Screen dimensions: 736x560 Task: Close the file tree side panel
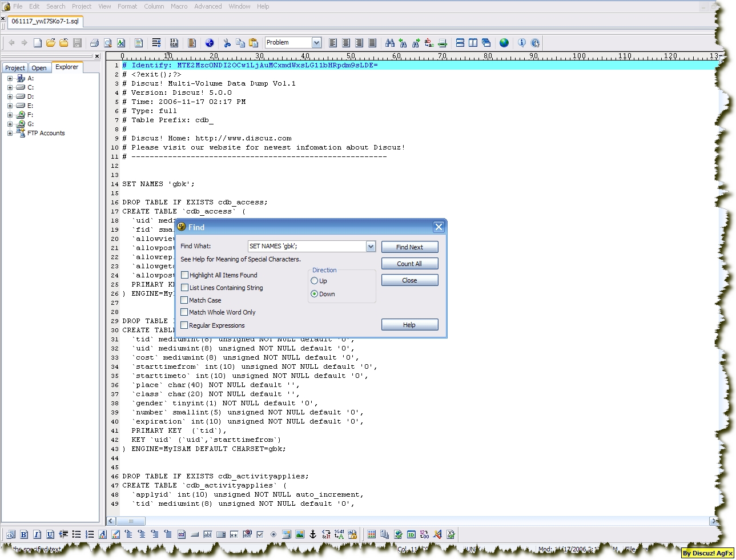point(97,56)
